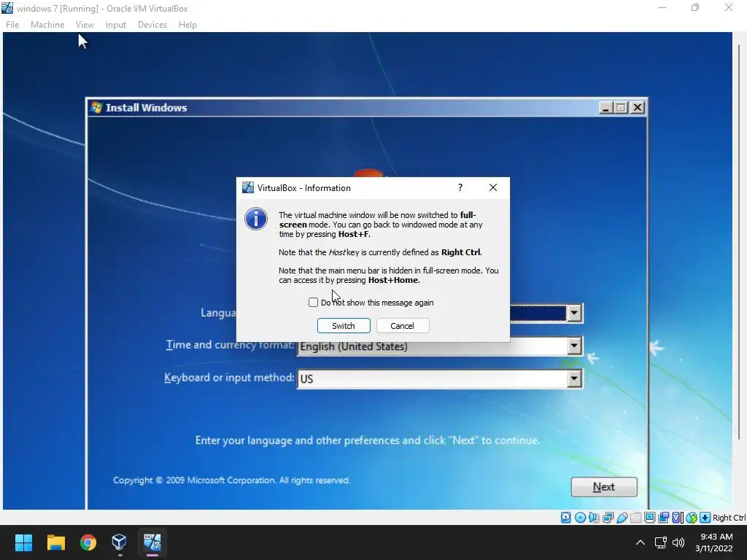Open the Help menu

tap(187, 25)
